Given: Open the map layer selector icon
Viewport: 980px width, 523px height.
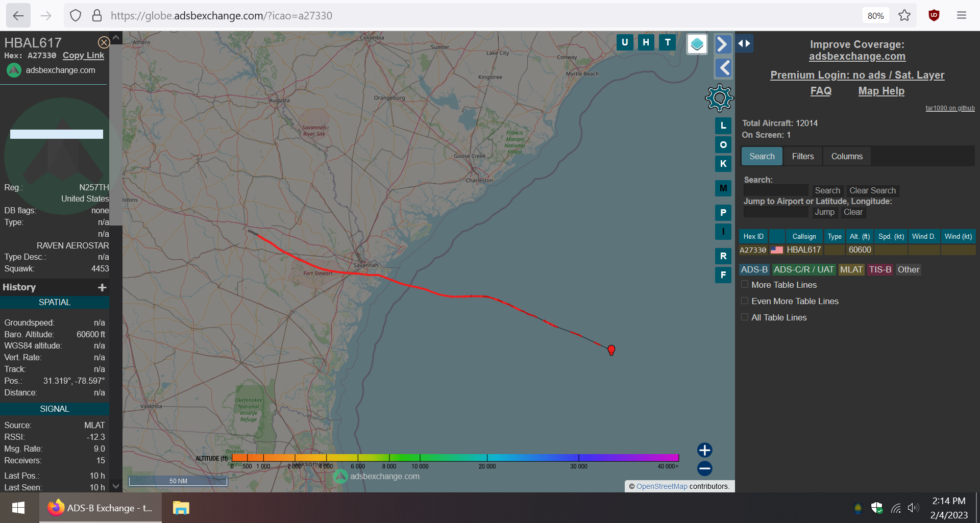Looking at the screenshot, I should tap(697, 44).
